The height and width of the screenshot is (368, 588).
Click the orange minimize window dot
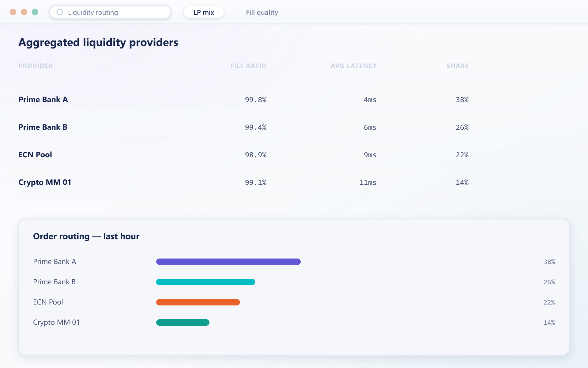[24, 12]
